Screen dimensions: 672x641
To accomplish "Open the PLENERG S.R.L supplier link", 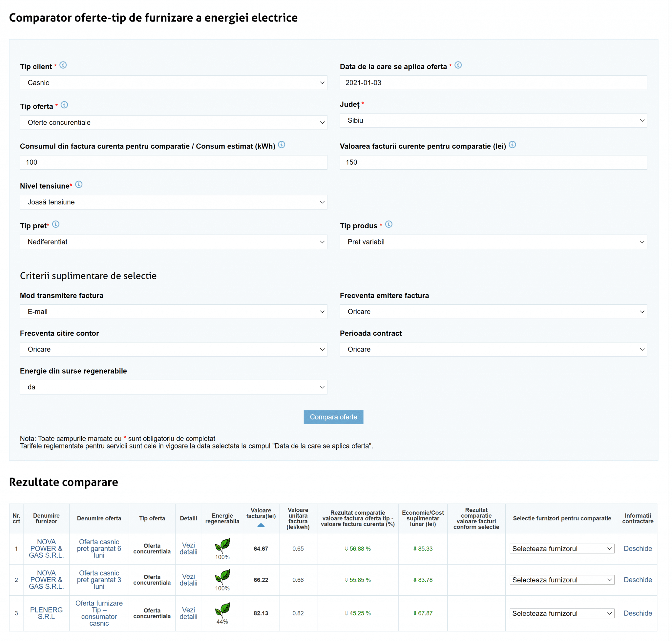I will point(46,613).
